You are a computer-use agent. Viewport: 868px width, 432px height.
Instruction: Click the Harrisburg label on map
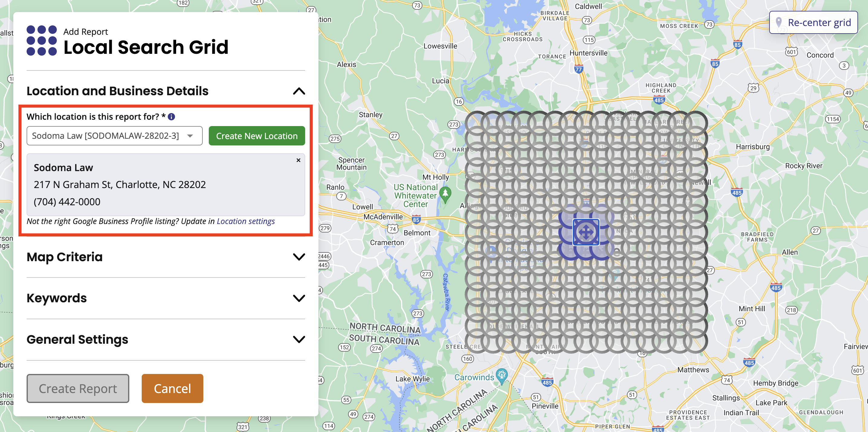click(x=753, y=147)
